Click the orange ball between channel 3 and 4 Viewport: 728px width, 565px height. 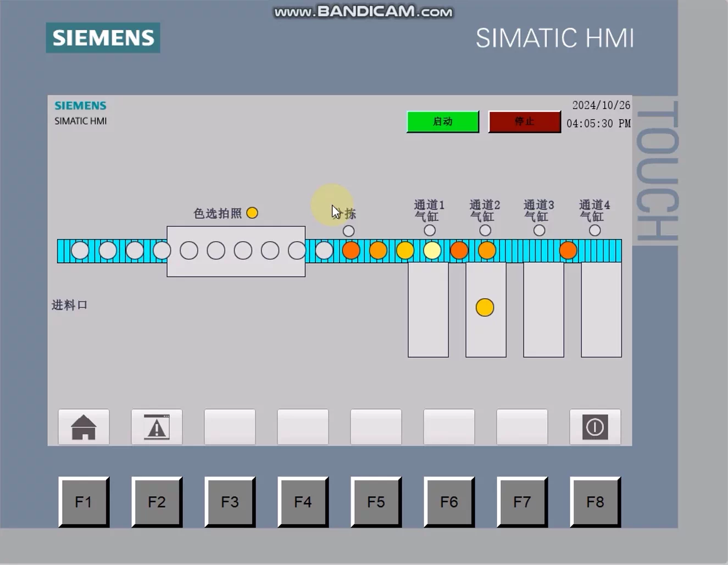[x=568, y=251]
